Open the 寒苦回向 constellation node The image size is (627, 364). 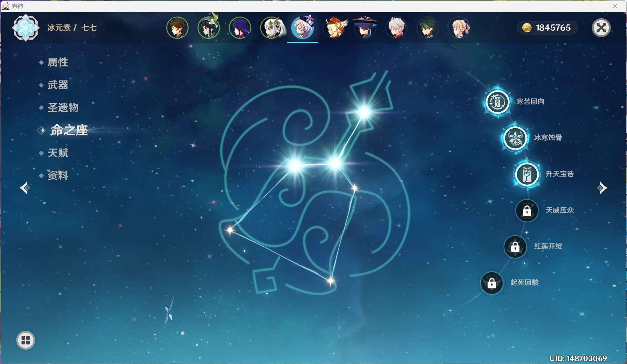[x=497, y=102]
